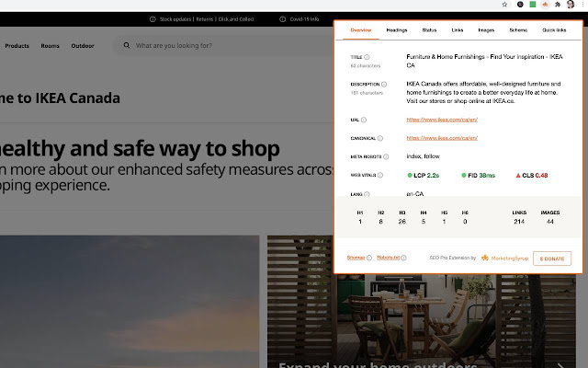The width and height of the screenshot is (588, 368).
Task: Click the Covid-19 info link
Action: pos(304,19)
